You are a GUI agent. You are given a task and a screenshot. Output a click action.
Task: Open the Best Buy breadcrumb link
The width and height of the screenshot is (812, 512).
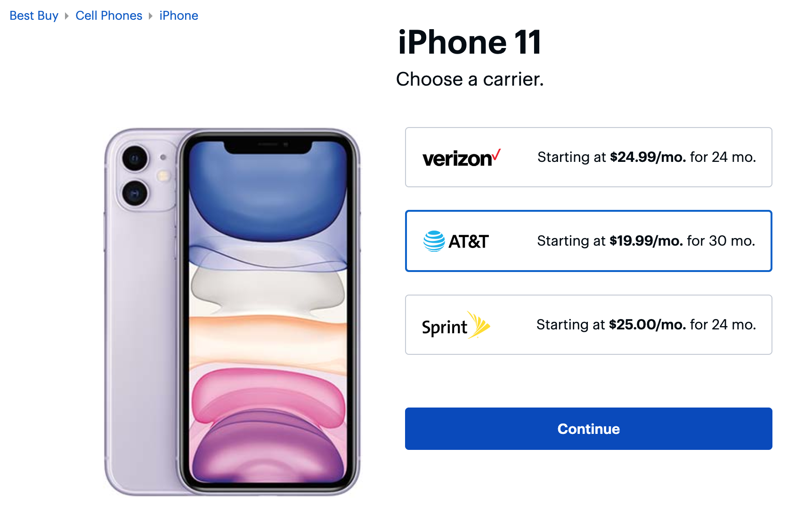pyautogui.click(x=34, y=16)
